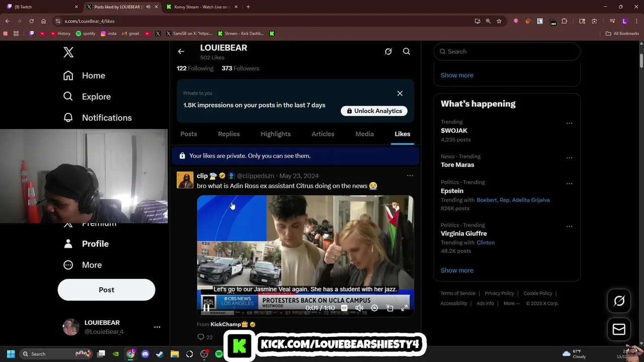Image resolution: width=644 pixels, height=362 pixels.
Task: Click the X search input field
Action: [507, 51]
